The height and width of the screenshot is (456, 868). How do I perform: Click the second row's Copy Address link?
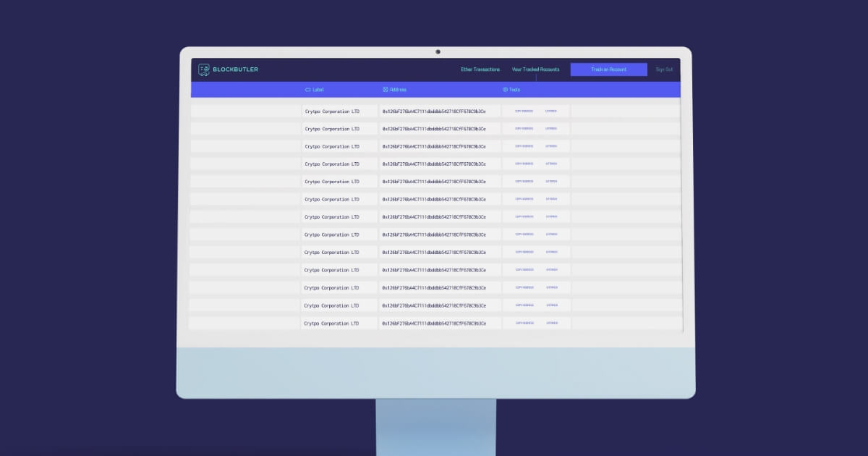pyautogui.click(x=524, y=129)
